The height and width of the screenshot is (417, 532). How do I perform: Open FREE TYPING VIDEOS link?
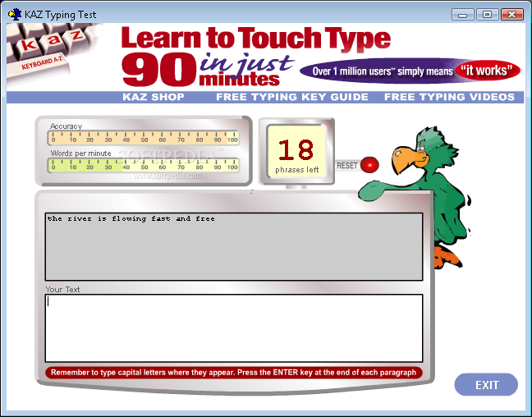pyautogui.click(x=449, y=97)
